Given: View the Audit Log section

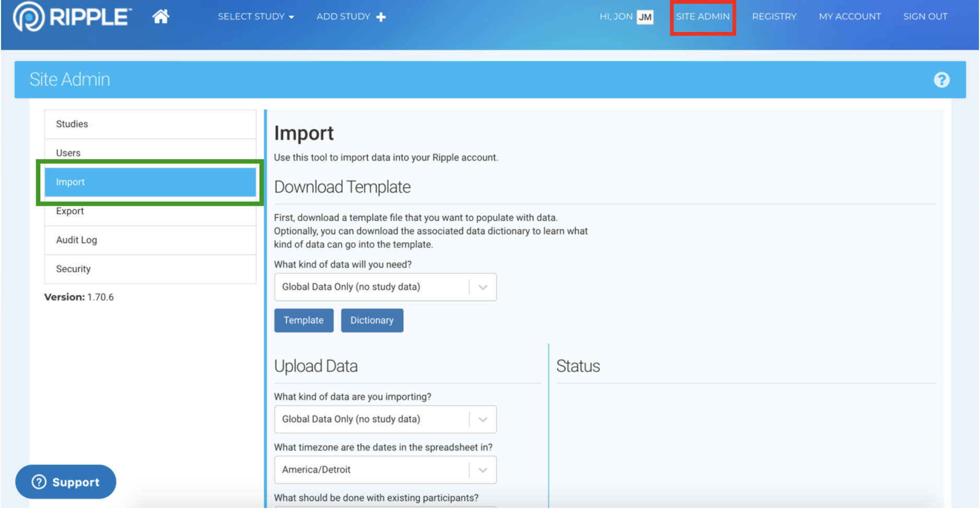Looking at the screenshot, I should [x=150, y=240].
